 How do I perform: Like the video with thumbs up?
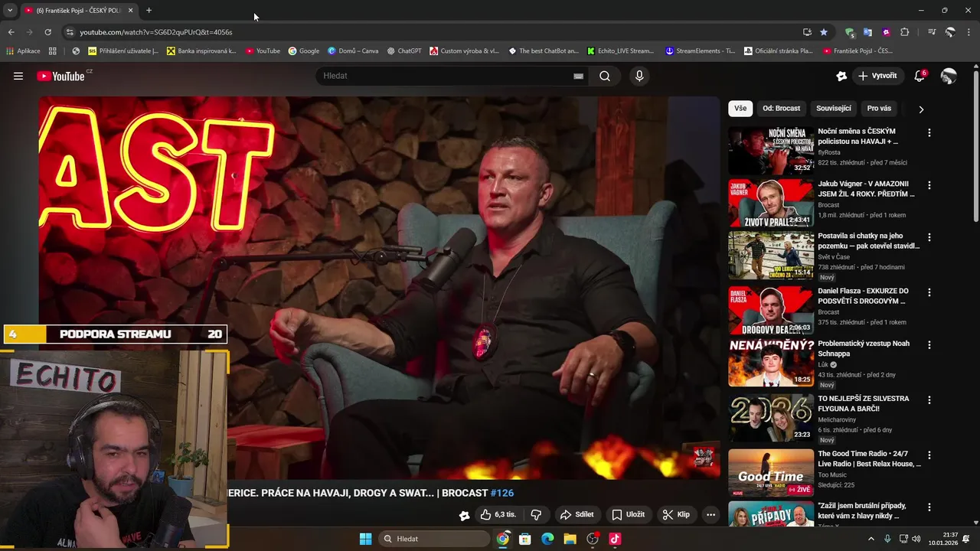[498, 514]
